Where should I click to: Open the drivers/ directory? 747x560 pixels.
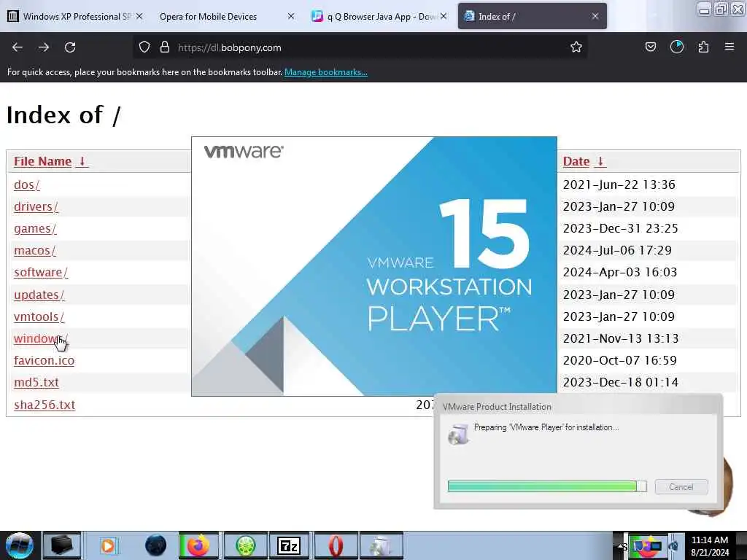click(x=36, y=206)
